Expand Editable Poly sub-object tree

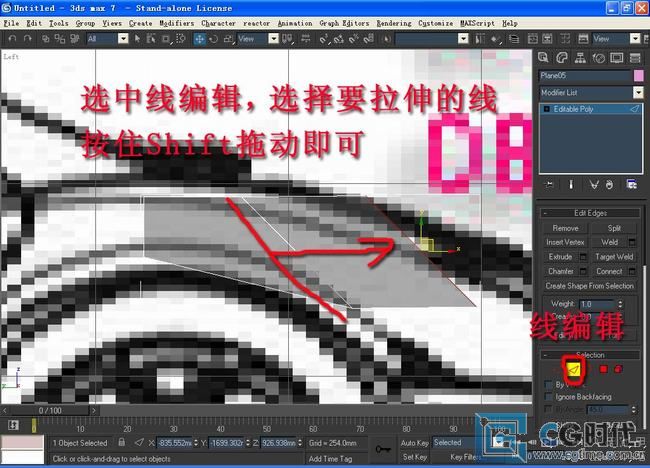coord(546,109)
